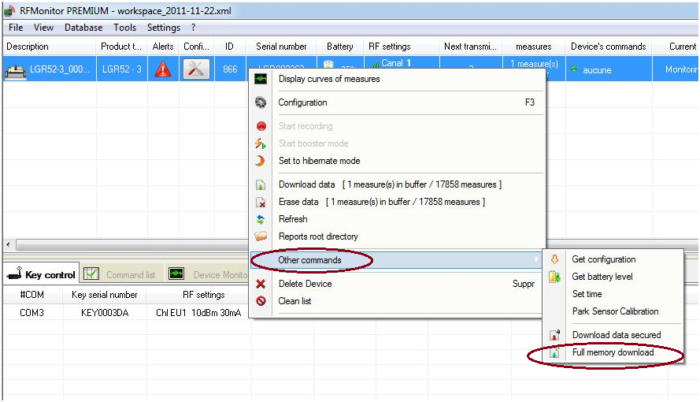
Task: Expand the Other commands submenu
Action: click(396, 260)
